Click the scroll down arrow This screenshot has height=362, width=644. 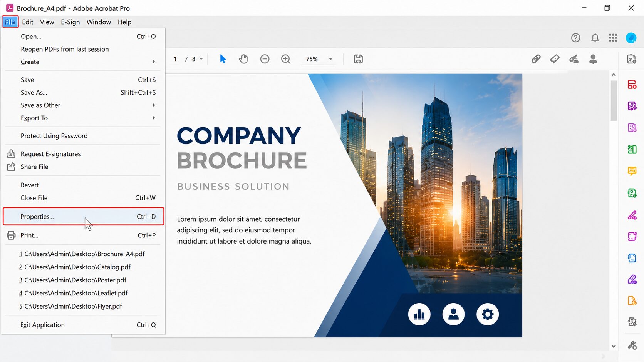[614, 346]
